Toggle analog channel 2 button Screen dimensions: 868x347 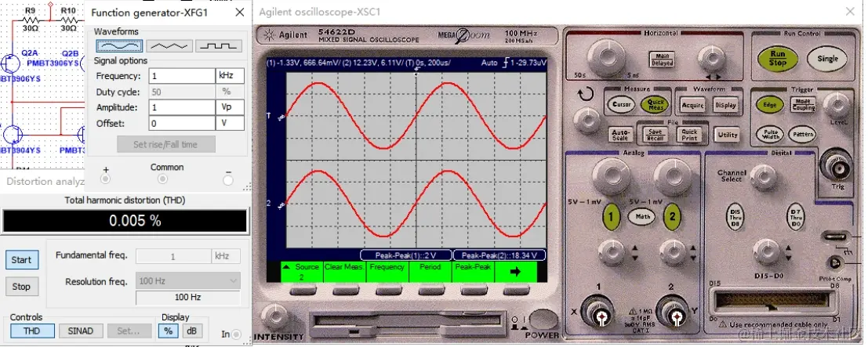672,216
